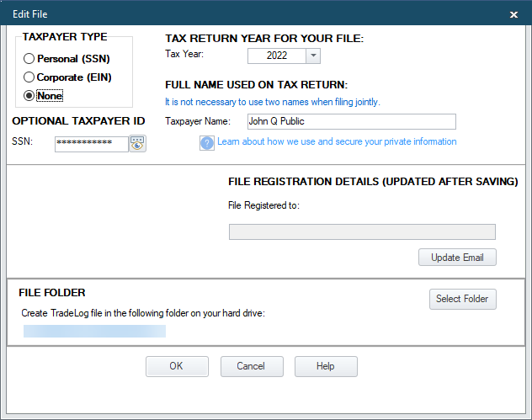The width and height of the screenshot is (532, 420).
Task: Click the 'TAX RETURN YEAR FOR YOUR FILE:' heading
Action: tap(264, 39)
